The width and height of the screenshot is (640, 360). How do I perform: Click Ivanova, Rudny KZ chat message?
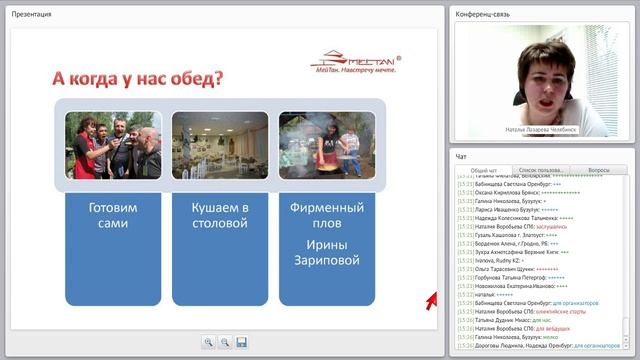pyautogui.click(x=491, y=260)
